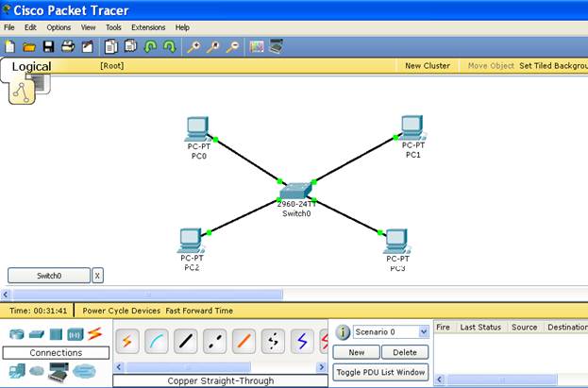Click Set Tiled Background
The image size is (588, 388).
(x=553, y=66)
